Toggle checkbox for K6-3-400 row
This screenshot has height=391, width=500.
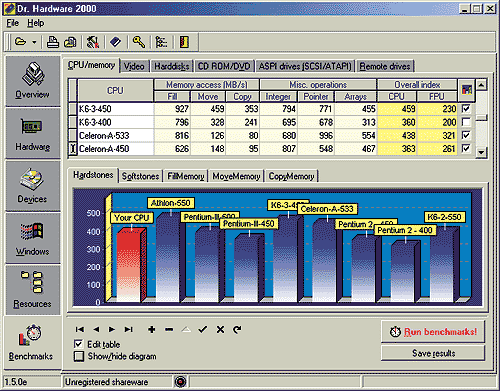[x=466, y=122]
